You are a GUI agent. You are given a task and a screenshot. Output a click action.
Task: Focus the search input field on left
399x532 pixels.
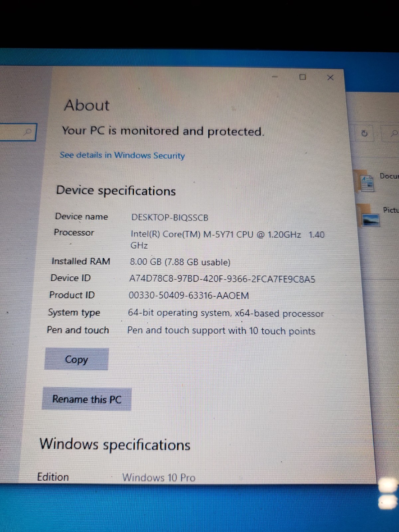click(x=18, y=132)
